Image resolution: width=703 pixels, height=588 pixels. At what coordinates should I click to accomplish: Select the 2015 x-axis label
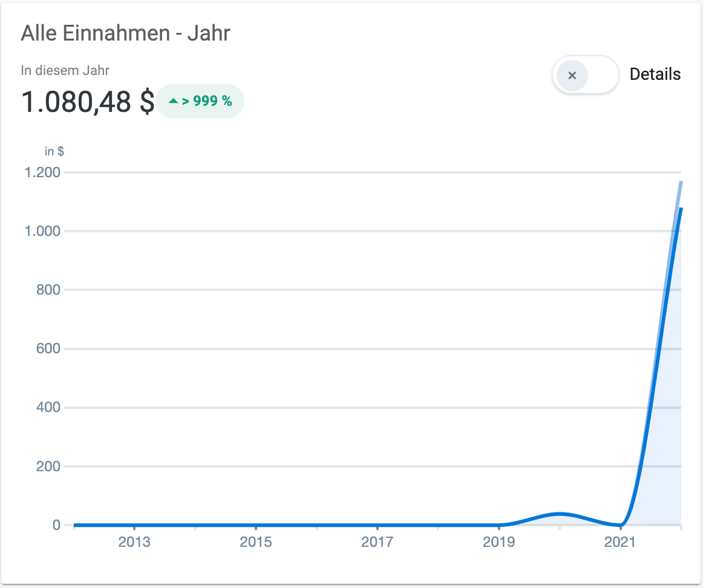pyautogui.click(x=256, y=542)
